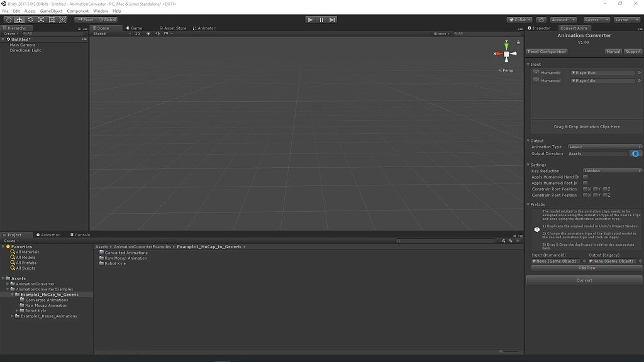
Task: Click the folder picker icon beside Output Directory
Action: tap(635, 153)
